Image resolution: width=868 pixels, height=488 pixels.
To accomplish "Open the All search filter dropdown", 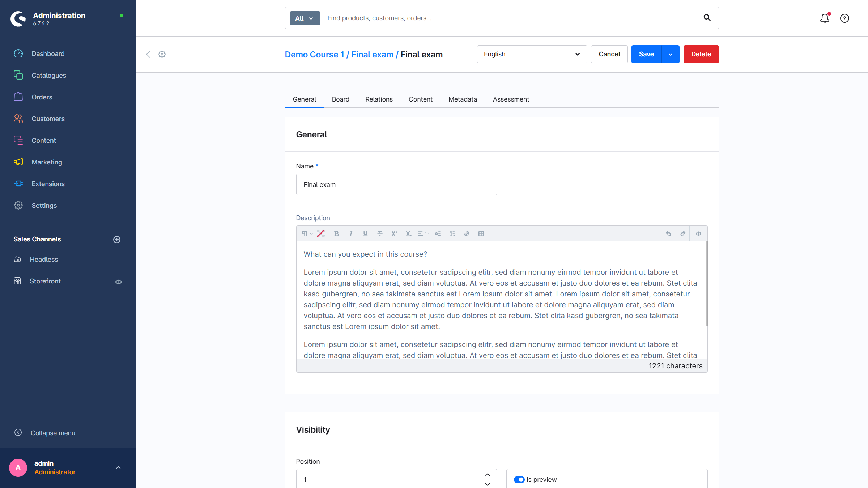I will pyautogui.click(x=305, y=18).
